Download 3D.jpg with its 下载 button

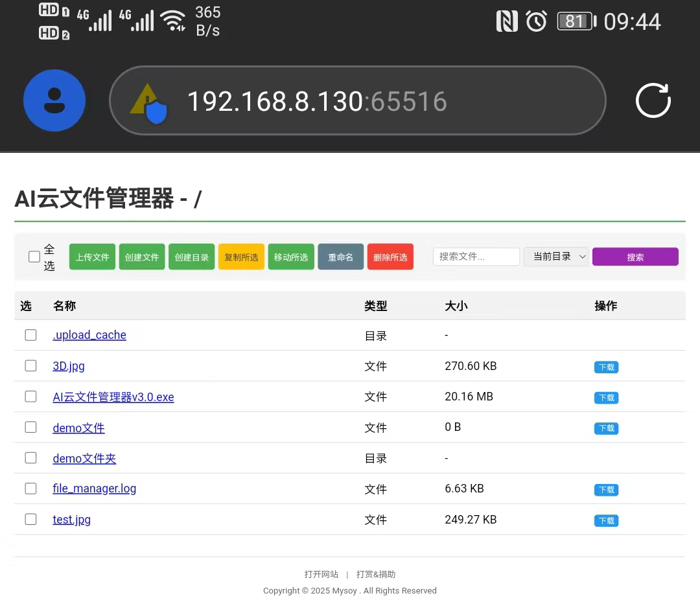coord(606,367)
